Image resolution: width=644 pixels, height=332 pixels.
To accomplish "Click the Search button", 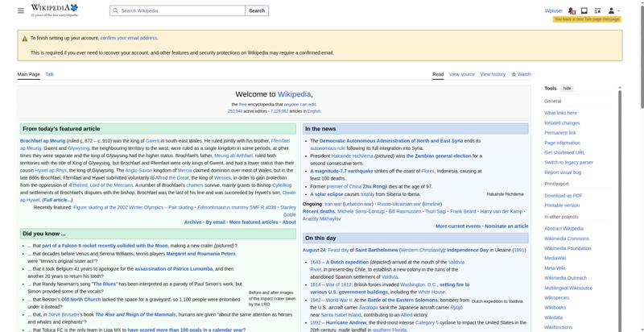I will 257,10.
